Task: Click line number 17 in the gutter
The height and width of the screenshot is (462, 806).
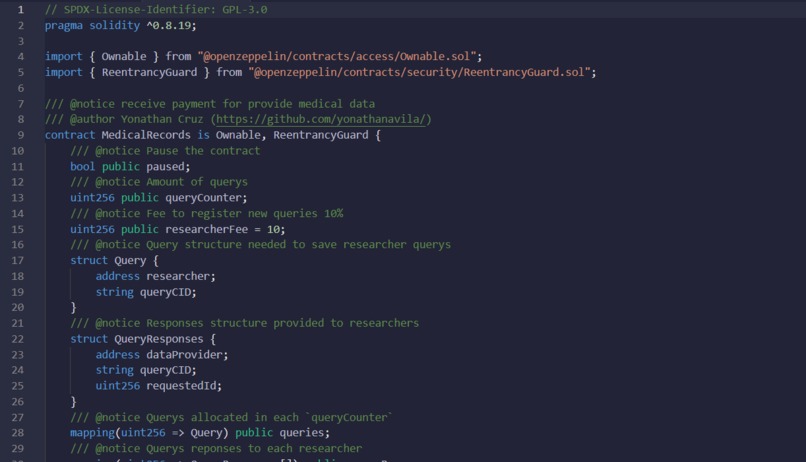Action: click(17, 261)
